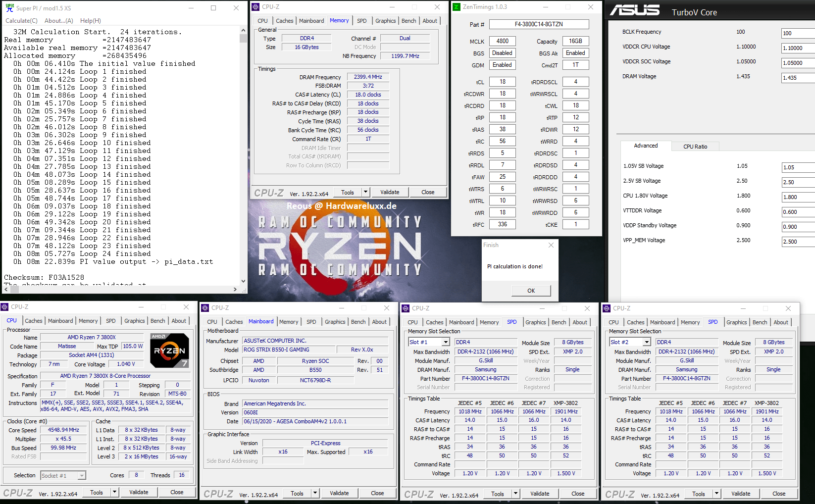Select the CPU Ratio tab in TurboV Core

(695, 147)
